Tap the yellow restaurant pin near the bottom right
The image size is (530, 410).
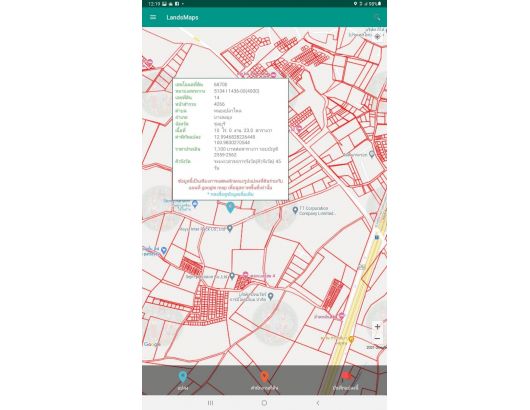click(x=351, y=339)
